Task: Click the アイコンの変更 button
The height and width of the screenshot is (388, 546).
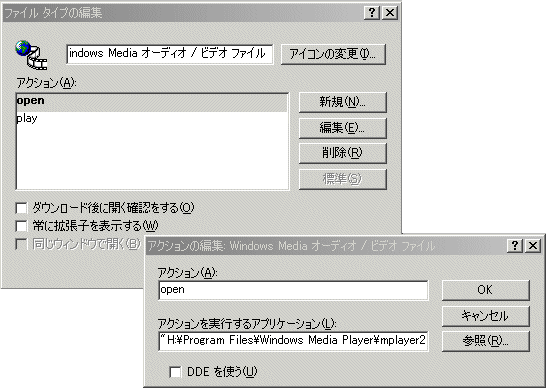Action: pos(333,54)
